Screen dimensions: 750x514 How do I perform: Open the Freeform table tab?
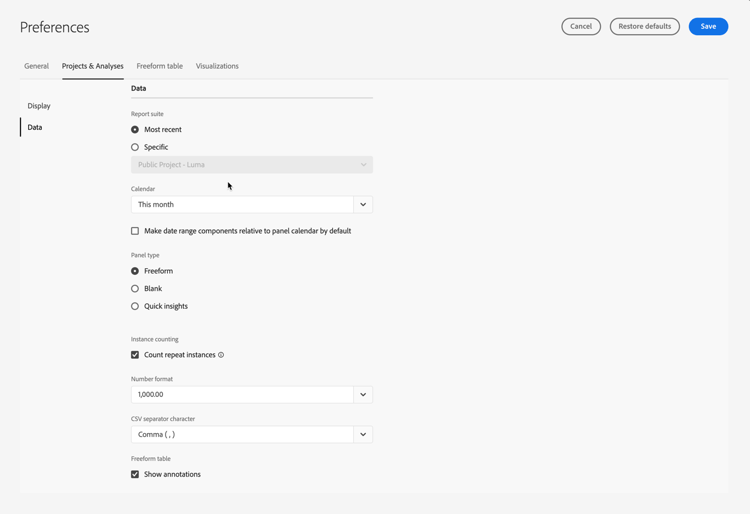click(159, 66)
